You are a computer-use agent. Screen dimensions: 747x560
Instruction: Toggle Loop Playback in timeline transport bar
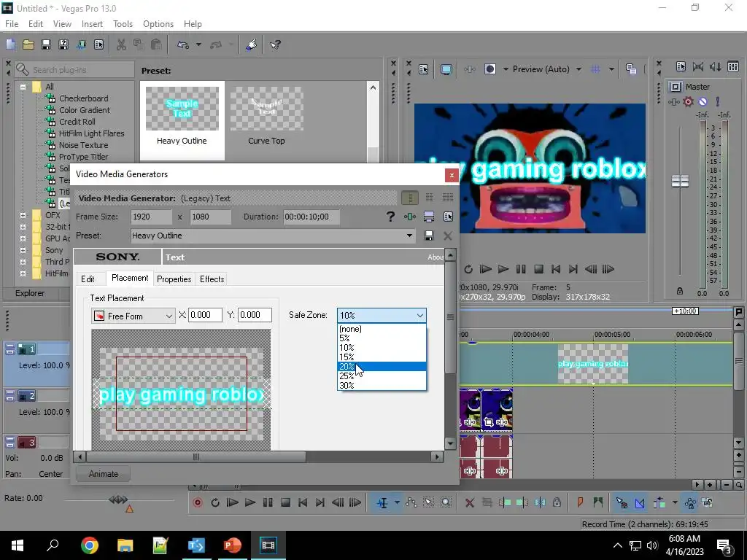[215, 502]
